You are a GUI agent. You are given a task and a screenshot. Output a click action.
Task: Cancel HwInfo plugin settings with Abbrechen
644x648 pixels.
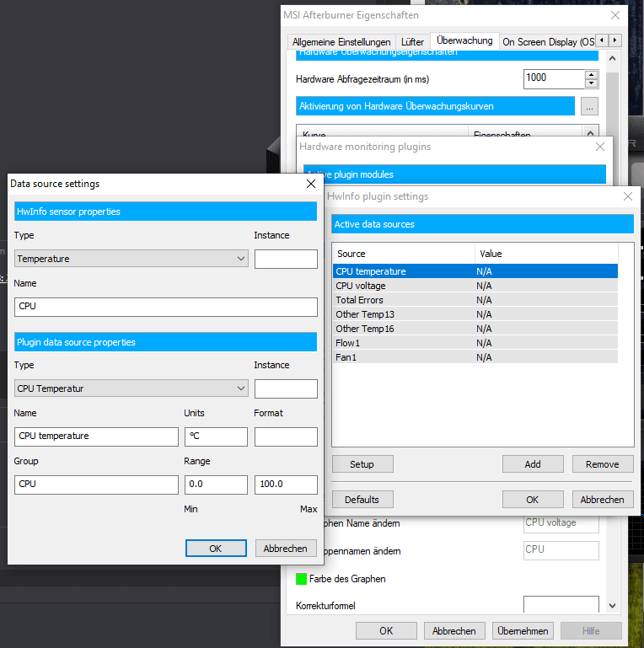603,500
